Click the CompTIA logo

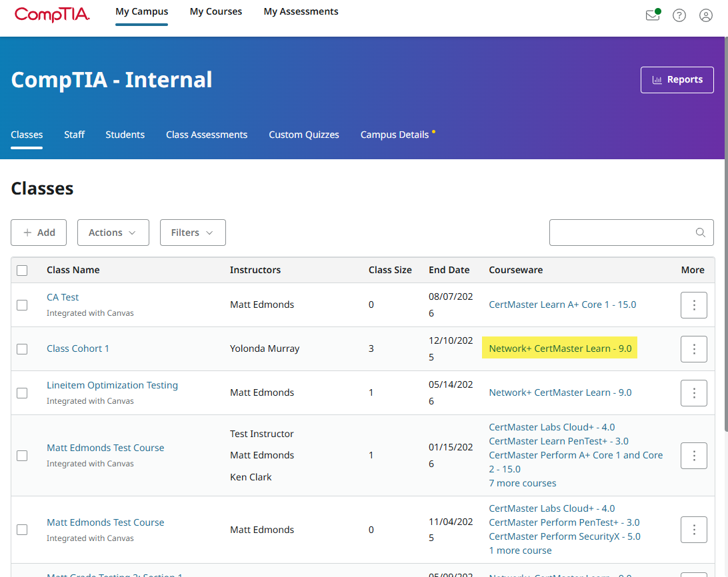click(52, 14)
